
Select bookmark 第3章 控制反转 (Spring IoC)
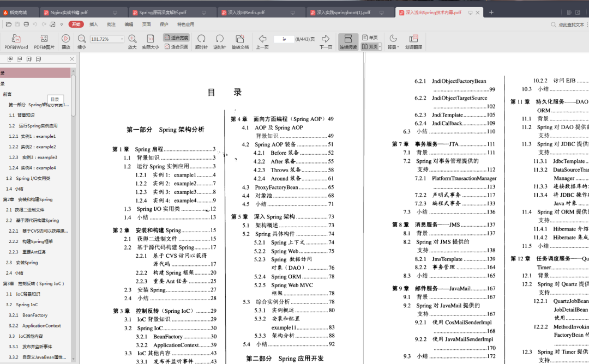tap(34, 284)
